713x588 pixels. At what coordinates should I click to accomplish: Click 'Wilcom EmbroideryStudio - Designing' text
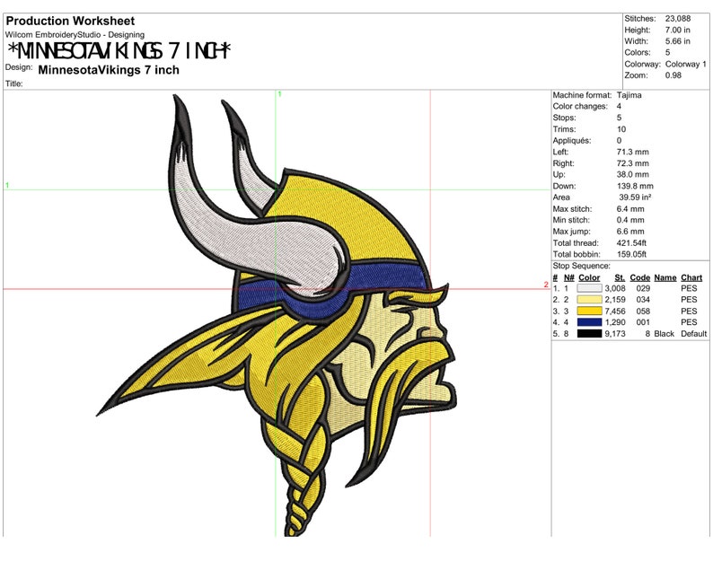click(x=75, y=34)
